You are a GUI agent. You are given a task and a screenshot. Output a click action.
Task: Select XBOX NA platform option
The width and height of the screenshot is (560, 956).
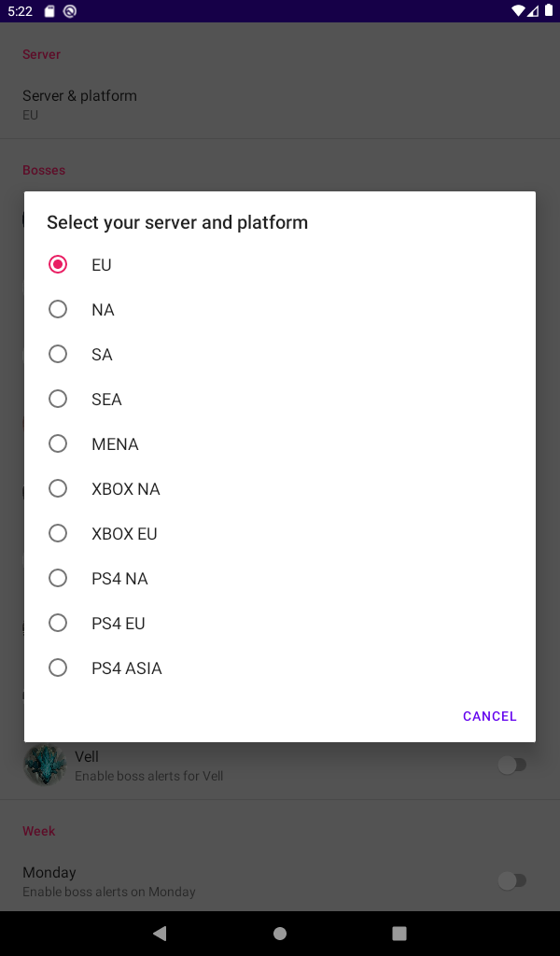coord(280,488)
